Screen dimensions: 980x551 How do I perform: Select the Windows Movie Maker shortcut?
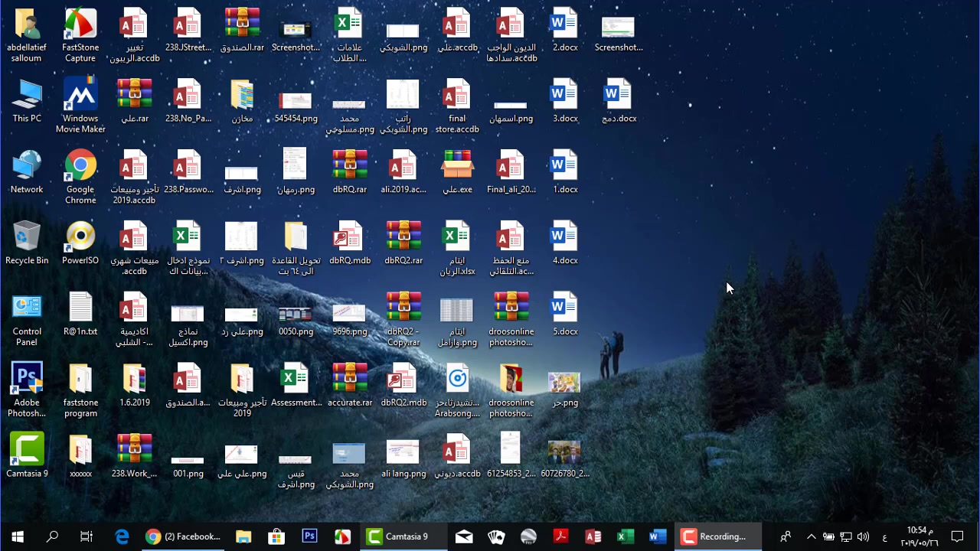pos(80,106)
